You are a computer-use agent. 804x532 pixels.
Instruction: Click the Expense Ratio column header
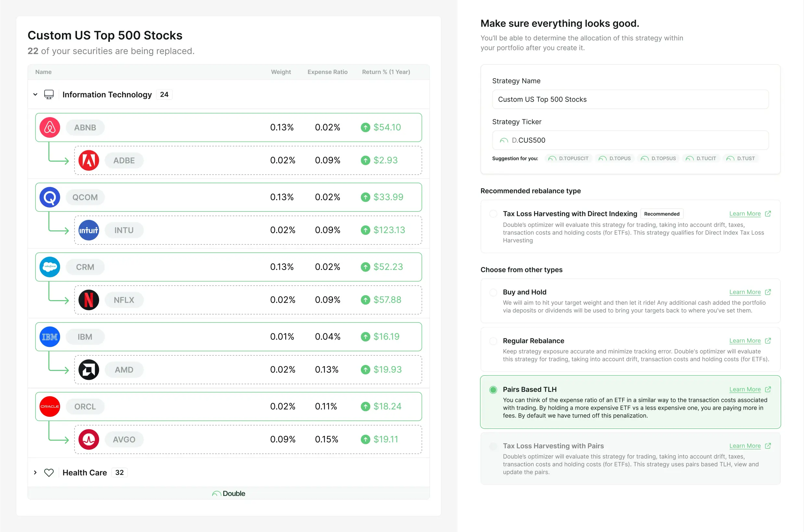point(327,72)
